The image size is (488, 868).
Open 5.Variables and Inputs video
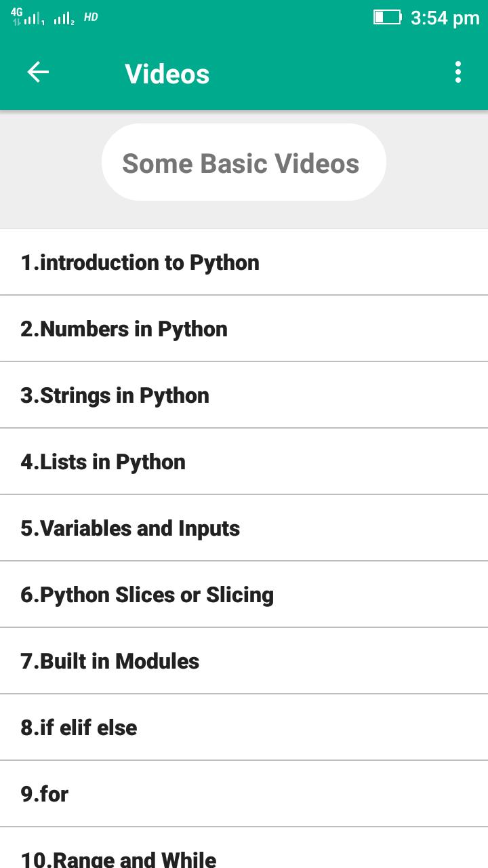pyautogui.click(x=244, y=528)
